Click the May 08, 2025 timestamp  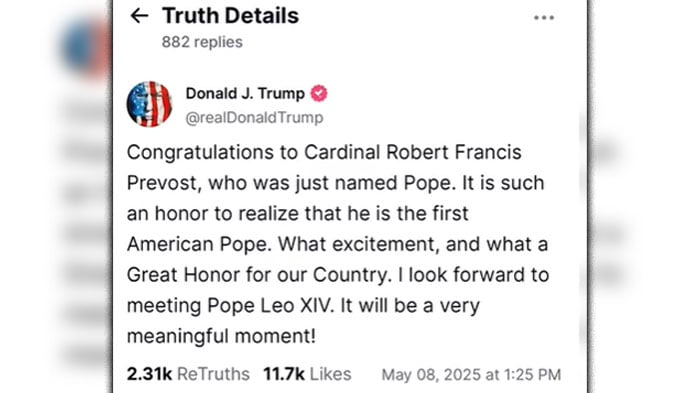tap(471, 375)
